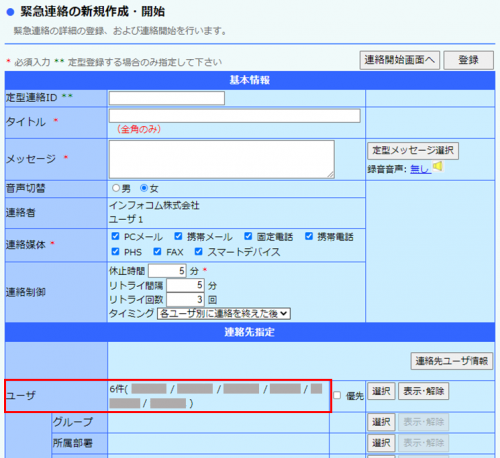Click 選択 button in the ユーザ row
500x458 pixels.
381,391
